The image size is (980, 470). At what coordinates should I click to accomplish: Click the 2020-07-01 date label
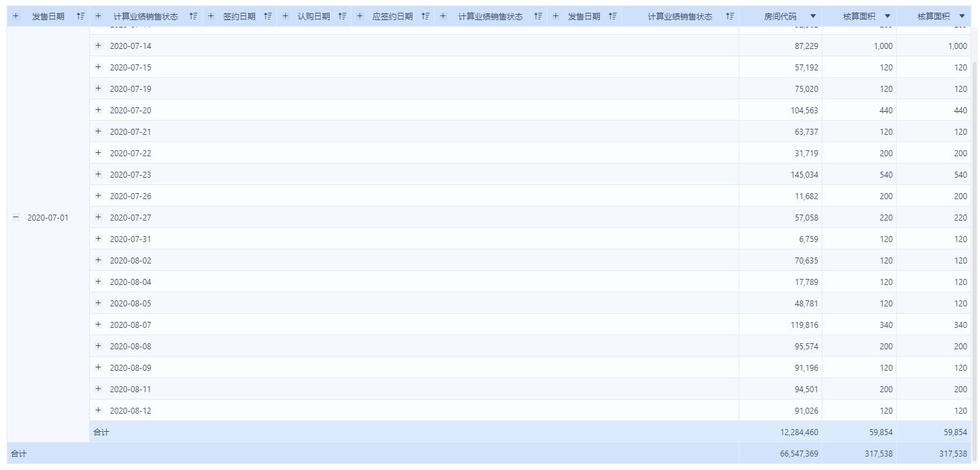click(48, 218)
